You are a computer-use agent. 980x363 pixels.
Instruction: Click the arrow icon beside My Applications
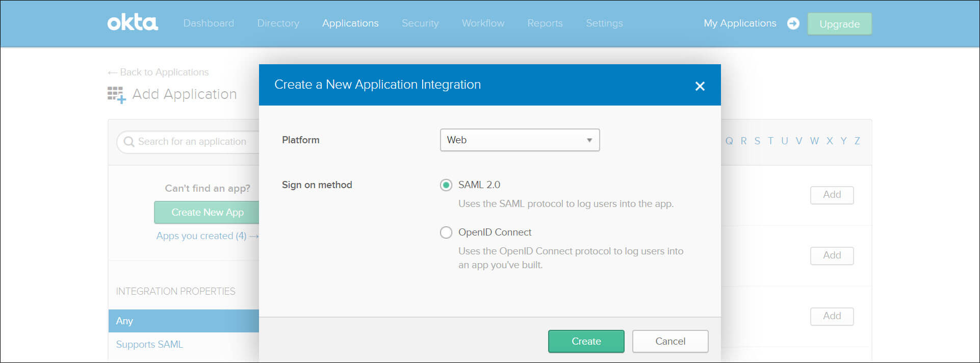coord(793,23)
